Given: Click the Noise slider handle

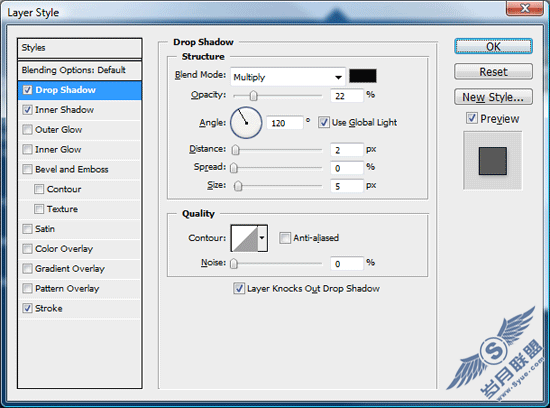Looking at the screenshot, I should point(234,263).
